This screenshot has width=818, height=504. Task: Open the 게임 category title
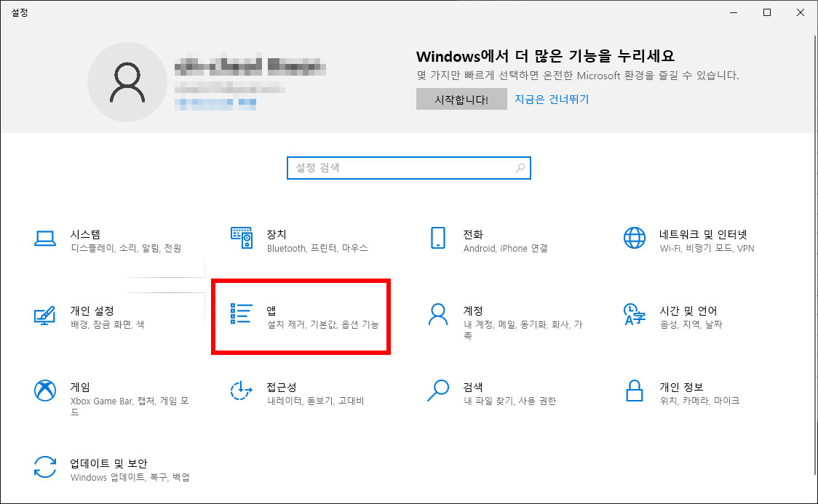80,387
